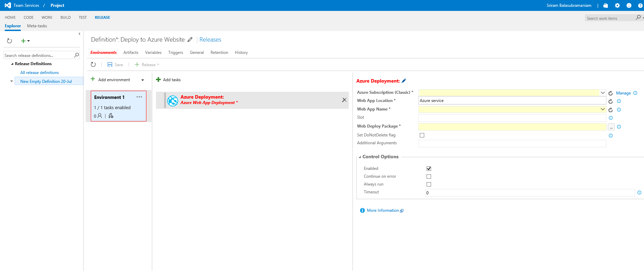Click the Save disk icon
This screenshot has width=644, height=280.
(110, 64)
